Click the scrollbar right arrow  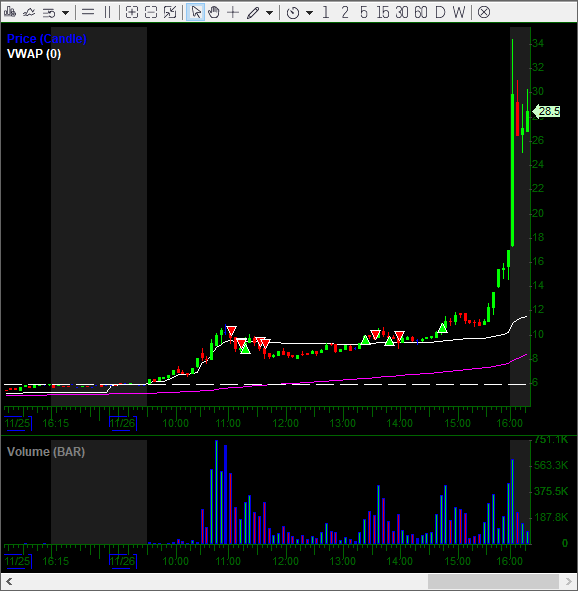(569, 582)
